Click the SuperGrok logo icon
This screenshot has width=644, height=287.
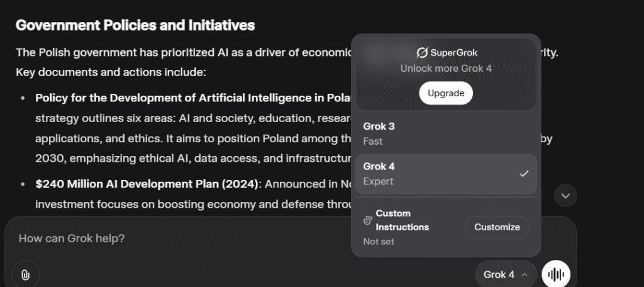click(422, 53)
